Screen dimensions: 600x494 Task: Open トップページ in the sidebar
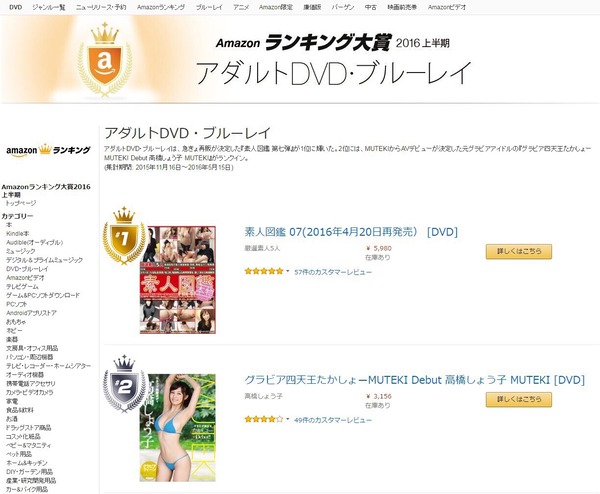click(x=21, y=203)
